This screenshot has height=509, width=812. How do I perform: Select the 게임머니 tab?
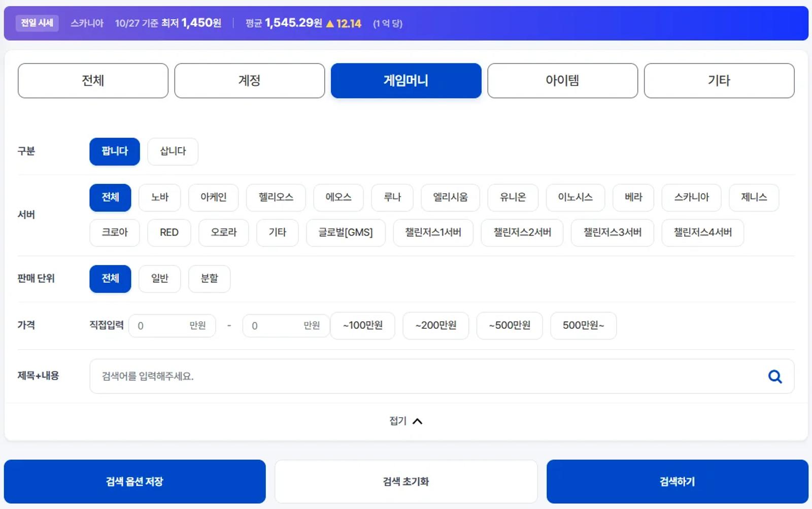(406, 81)
